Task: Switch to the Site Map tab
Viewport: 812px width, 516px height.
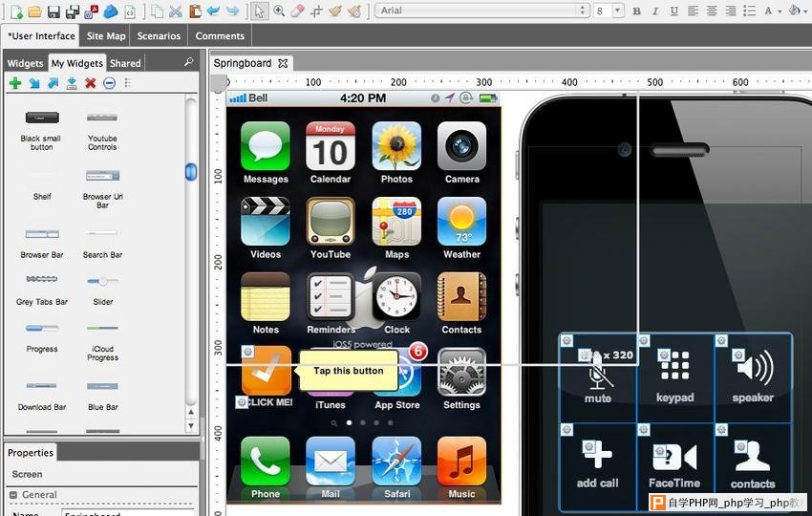Action: click(106, 35)
